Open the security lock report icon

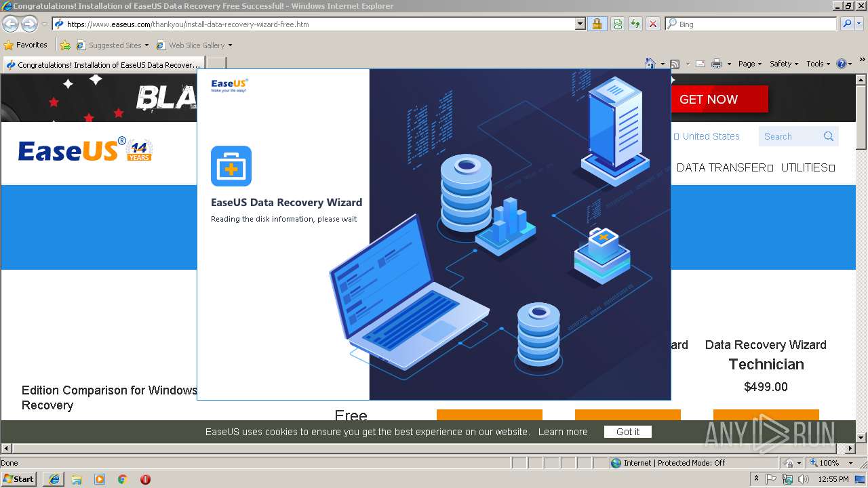click(x=597, y=24)
